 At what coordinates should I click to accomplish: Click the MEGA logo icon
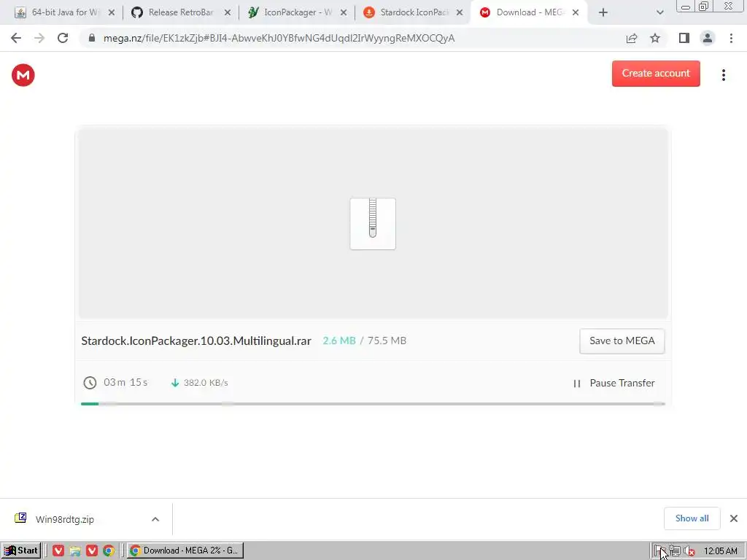(x=23, y=75)
